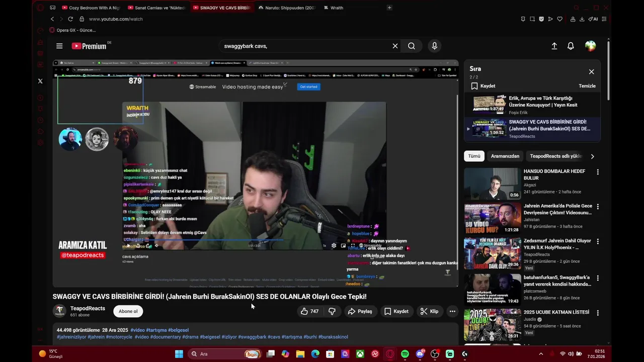Open options for 2025 UCUBE KATMAN LİSTESİ

click(x=598, y=313)
